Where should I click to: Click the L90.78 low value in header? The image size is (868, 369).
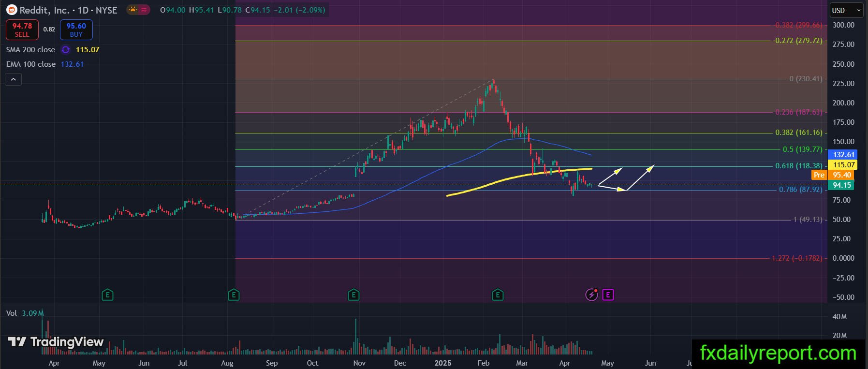point(230,10)
